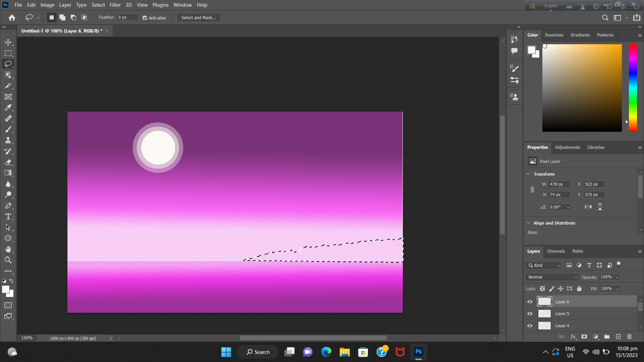644x362 pixels.
Task: Delete the selected layer via trash icon
Action: pyautogui.click(x=629, y=337)
